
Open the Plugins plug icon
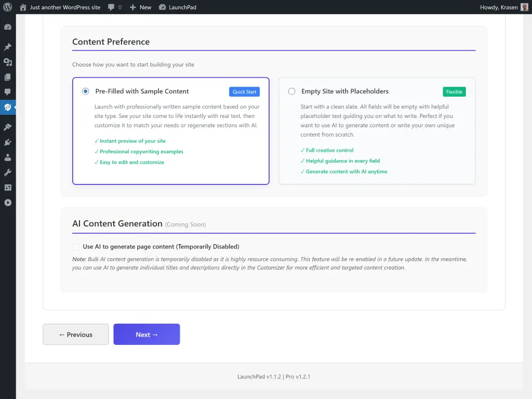click(x=8, y=141)
